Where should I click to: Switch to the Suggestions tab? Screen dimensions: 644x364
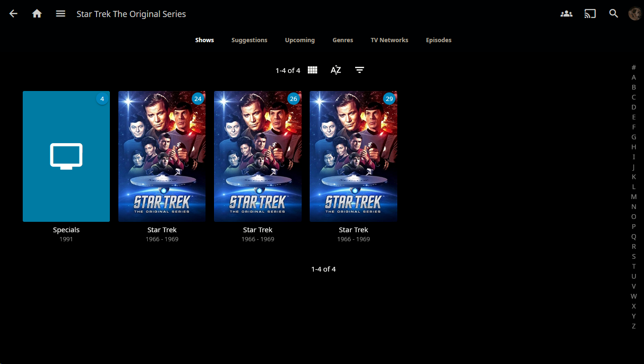[x=249, y=40]
